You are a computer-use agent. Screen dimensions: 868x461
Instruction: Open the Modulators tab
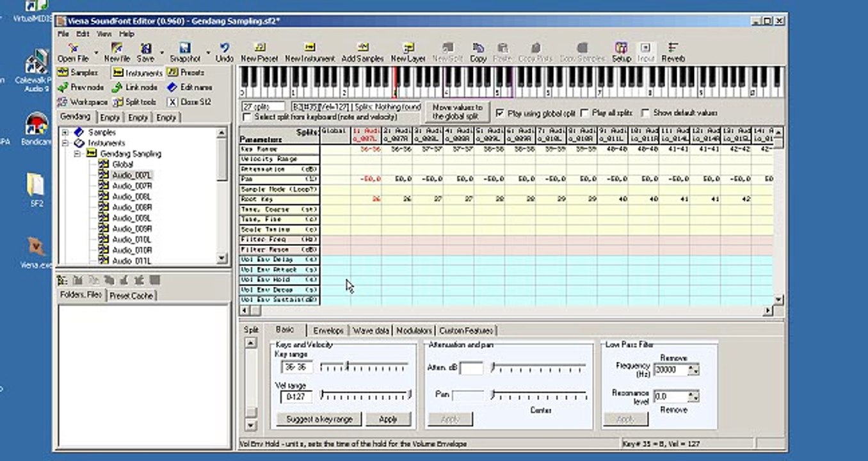tap(414, 330)
